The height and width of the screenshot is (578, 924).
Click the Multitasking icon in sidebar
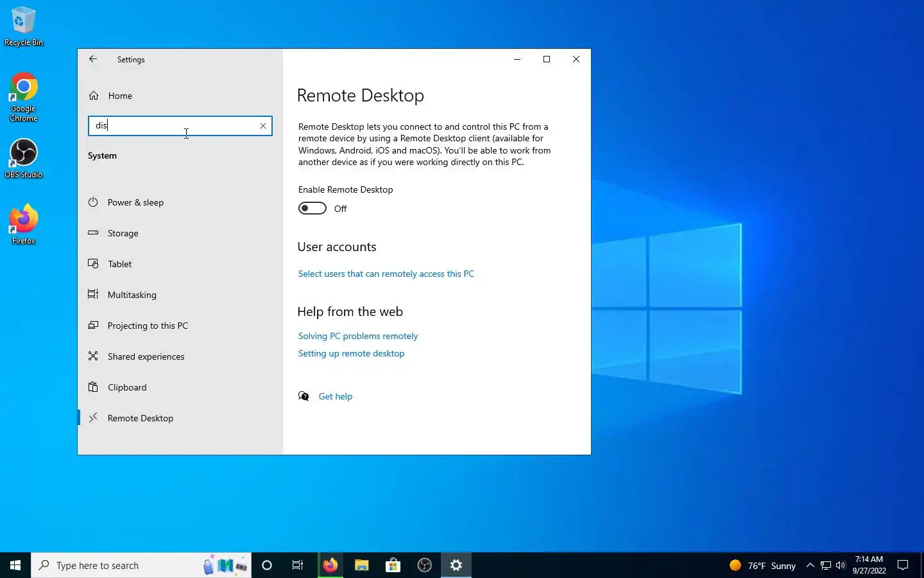(93, 294)
